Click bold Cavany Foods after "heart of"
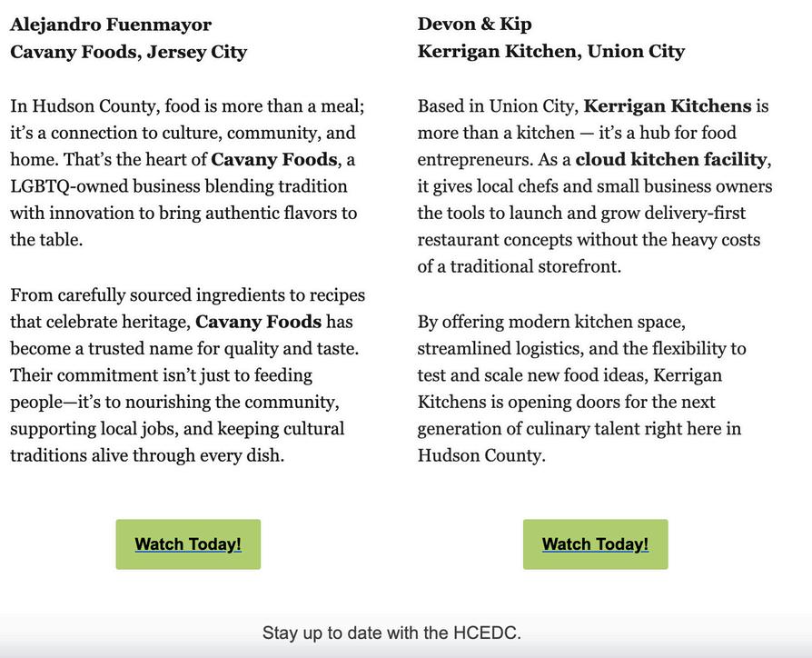This screenshot has height=658, width=812. click(x=274, y=160)
